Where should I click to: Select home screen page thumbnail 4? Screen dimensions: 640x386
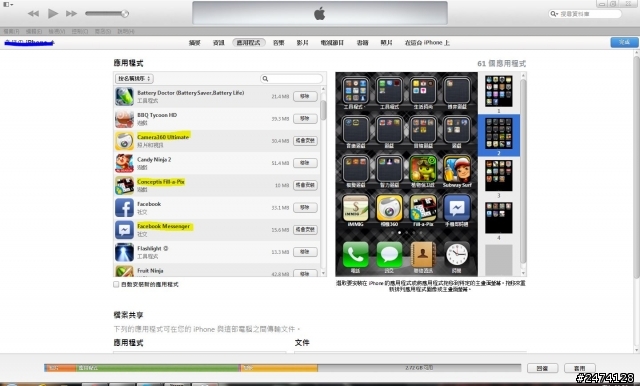click(x=498, y=218)
